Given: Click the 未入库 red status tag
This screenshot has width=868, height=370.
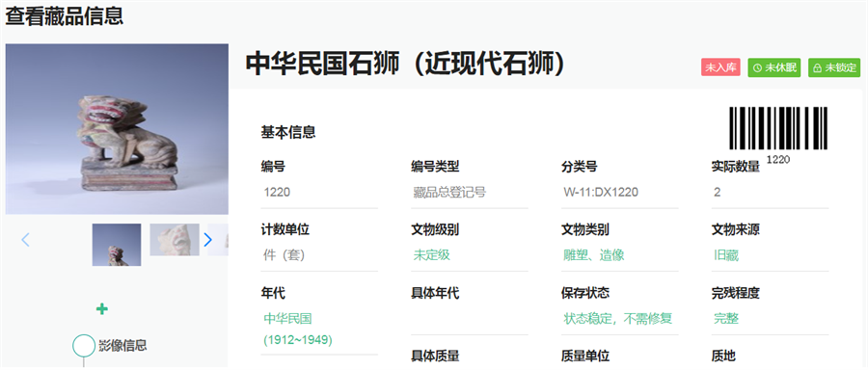Looking at the screenshot, I should [720, 67].
